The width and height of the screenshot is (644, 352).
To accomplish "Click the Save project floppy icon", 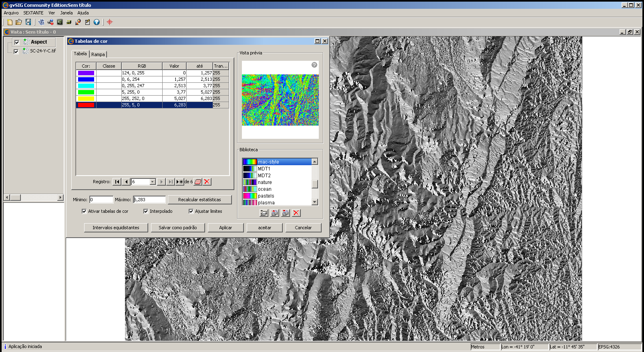I will click(28, 22).
